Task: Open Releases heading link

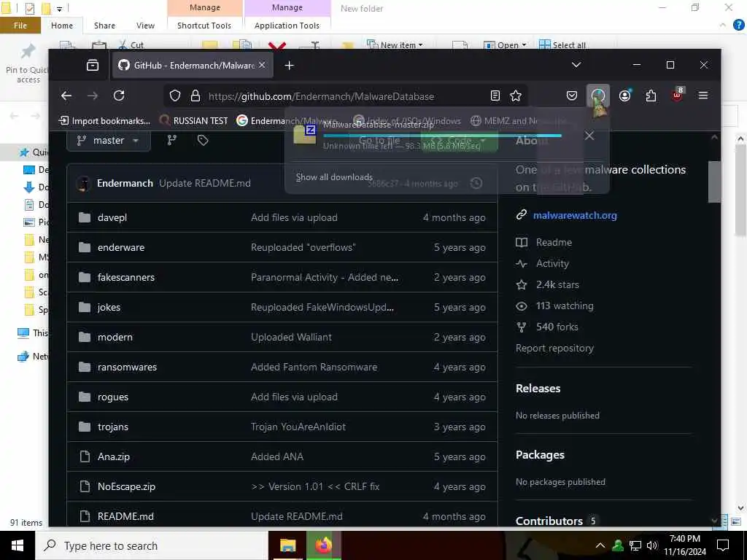Action: point(538,389)
